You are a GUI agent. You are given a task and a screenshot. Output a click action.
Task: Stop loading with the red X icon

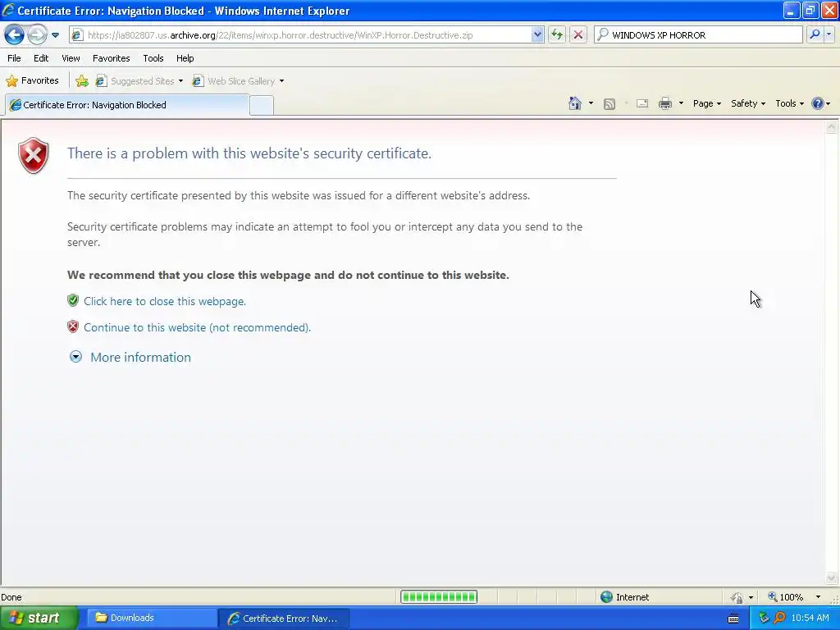point(578,35)
